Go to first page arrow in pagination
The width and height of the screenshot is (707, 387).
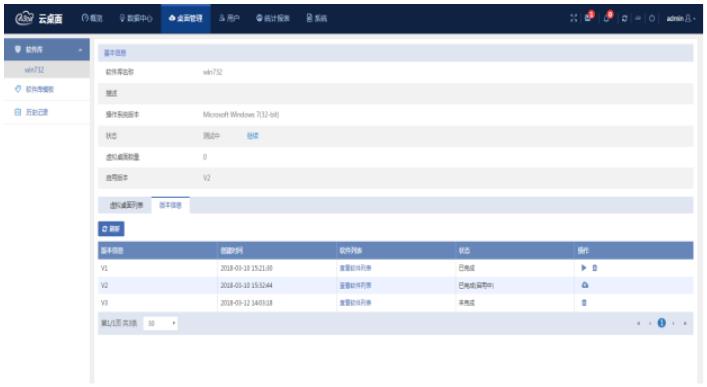638,323
